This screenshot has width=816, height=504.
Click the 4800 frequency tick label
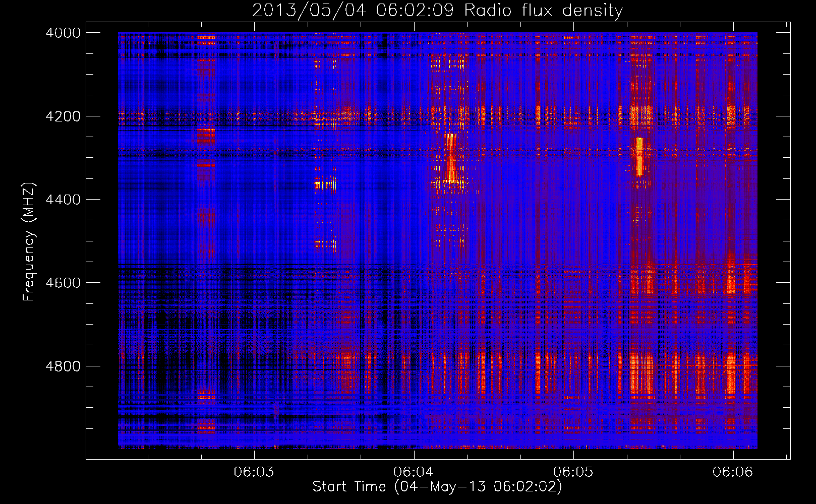coord(63,366)
